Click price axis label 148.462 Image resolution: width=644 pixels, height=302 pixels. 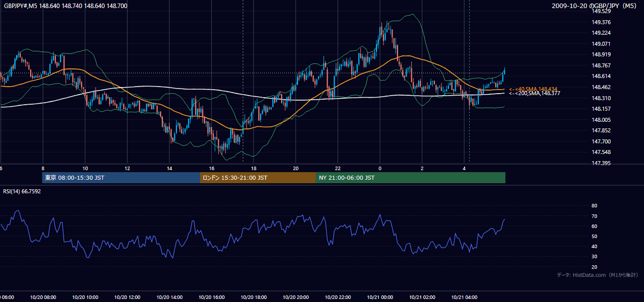602,87
